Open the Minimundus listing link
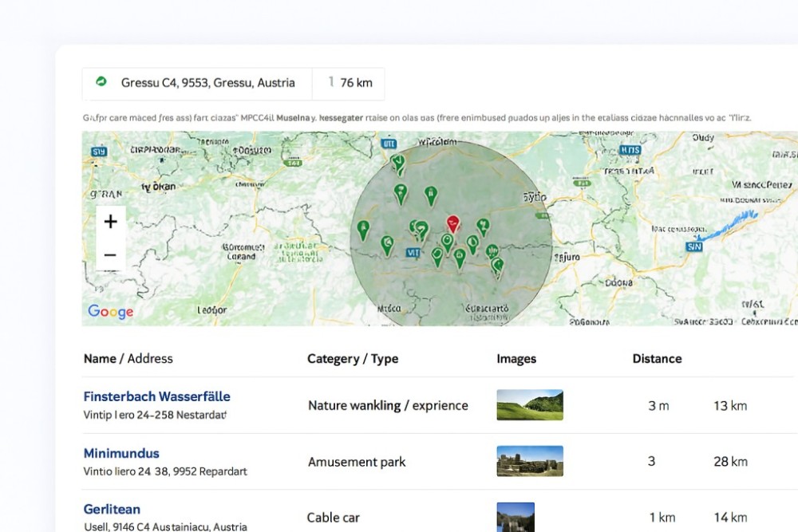This screenshot has height=532, width=798. (121, 453)
